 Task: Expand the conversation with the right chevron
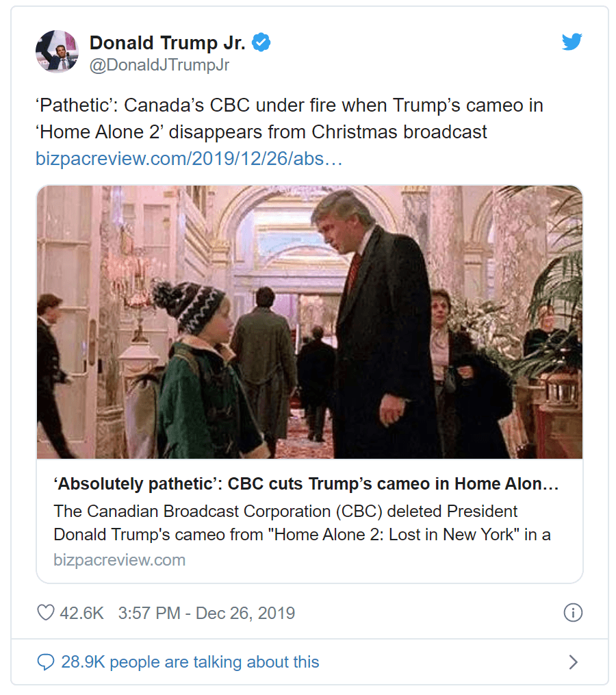pyautogui.click(x=574, y=662)
